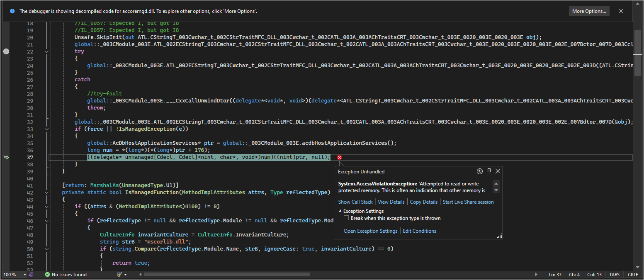Click the yellow execution arrow at line 37

pyautogui.click(x=6, y=157)
